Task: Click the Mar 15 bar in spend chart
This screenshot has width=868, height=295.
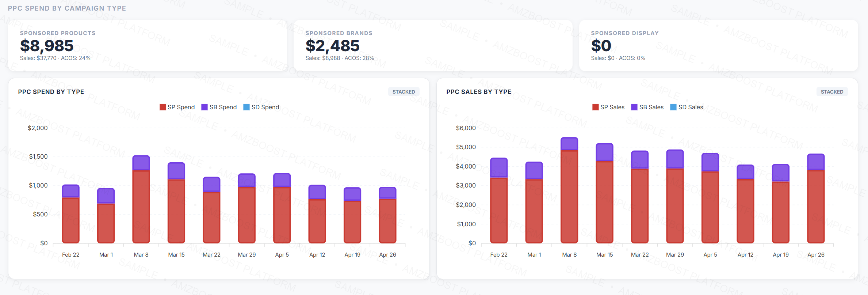Action: click(176, 203)
